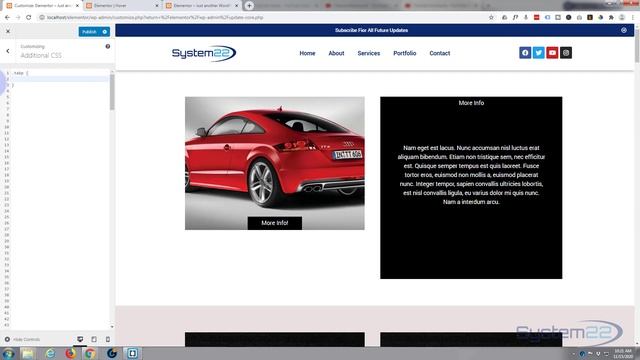Open the Home menu item
The width and height of the screenshot is (640, 360).
tap(307, 53)
